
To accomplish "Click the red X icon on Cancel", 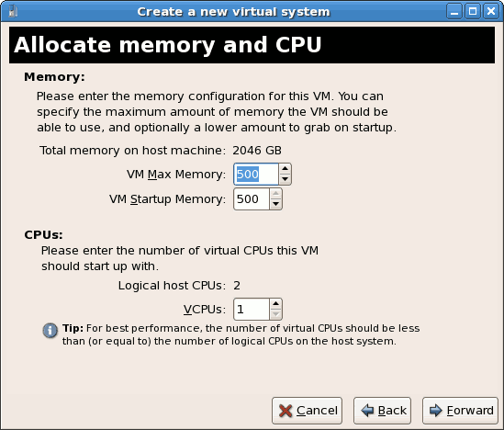I will [286, 411].
